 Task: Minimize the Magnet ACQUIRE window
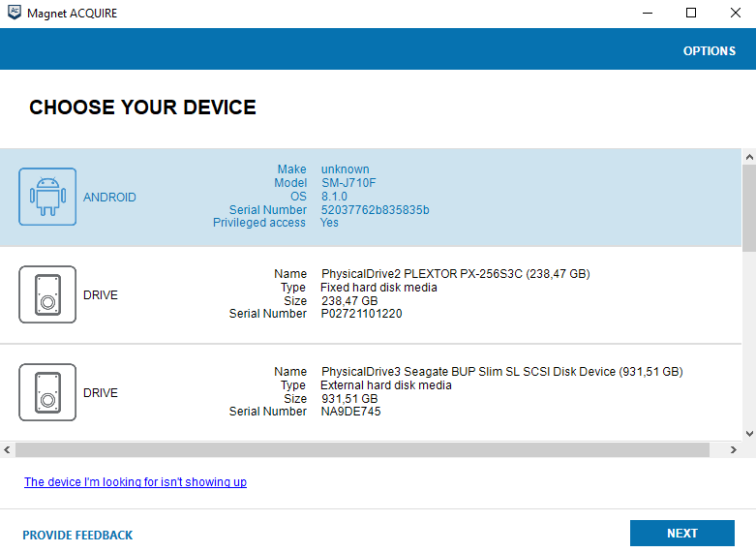coord(648,13)
